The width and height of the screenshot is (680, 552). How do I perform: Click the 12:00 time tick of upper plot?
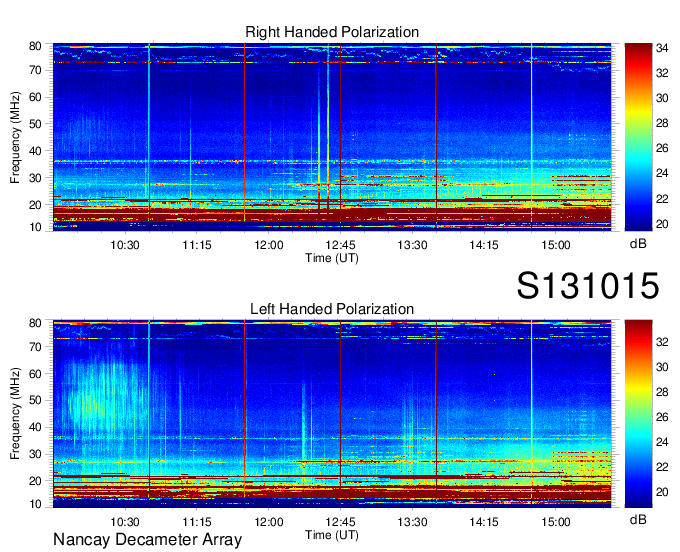pyautogui.click(x=268, y=245)
